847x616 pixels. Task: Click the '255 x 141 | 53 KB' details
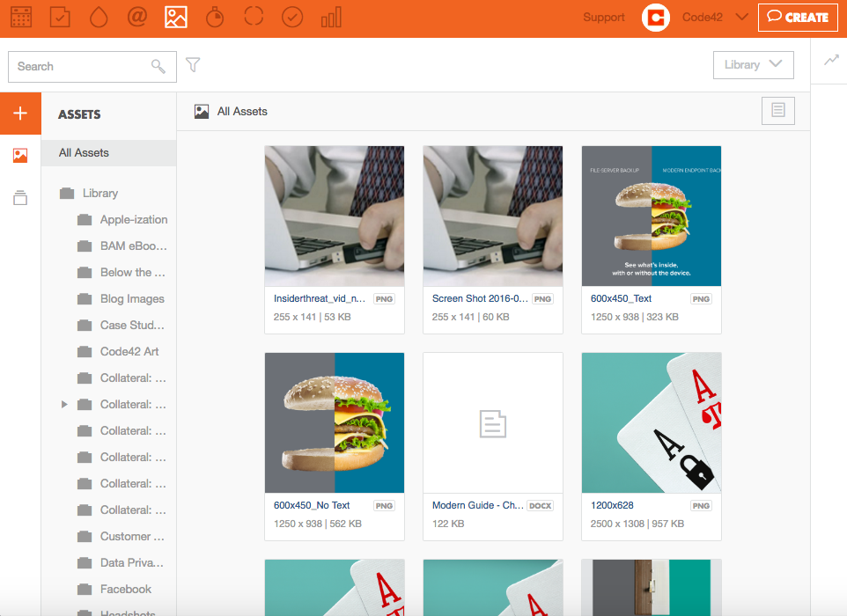tap(312, 317)
